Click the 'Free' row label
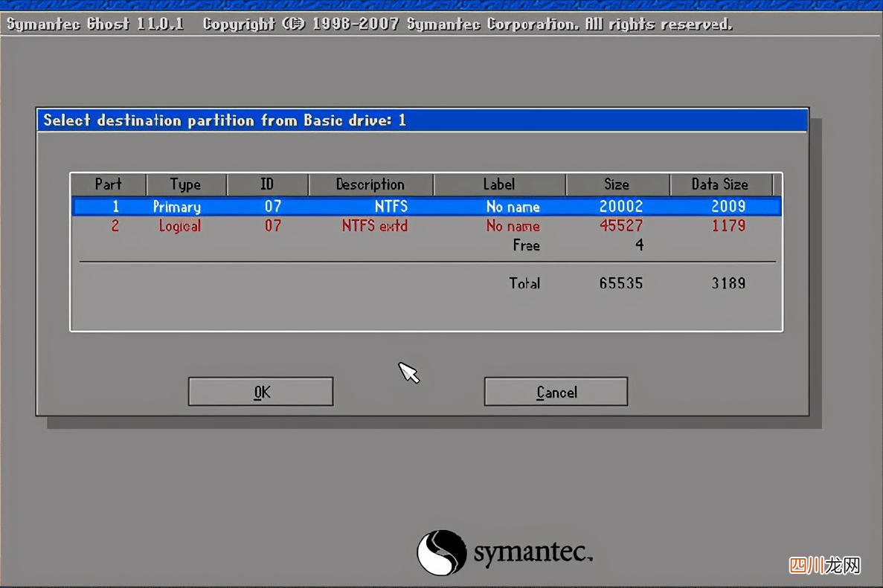Screen dimensions: 883x588 click(x=527, y=245)
